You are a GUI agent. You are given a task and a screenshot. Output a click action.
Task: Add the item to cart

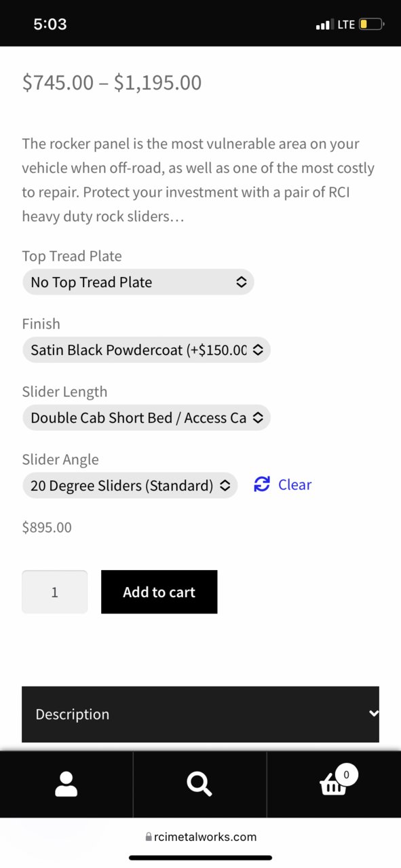[159, 592]
